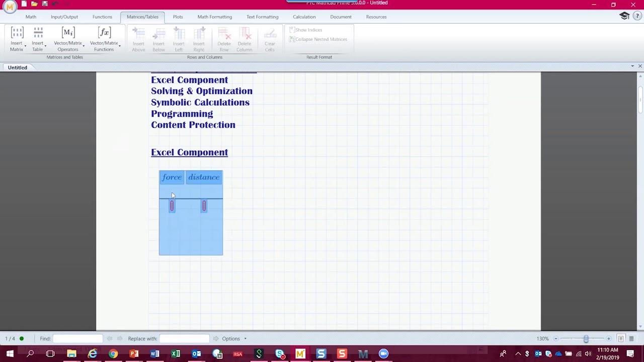This screenshot has height=362, width=644.
Task: Open the Document ribbon tab
Action: (341, 17)
